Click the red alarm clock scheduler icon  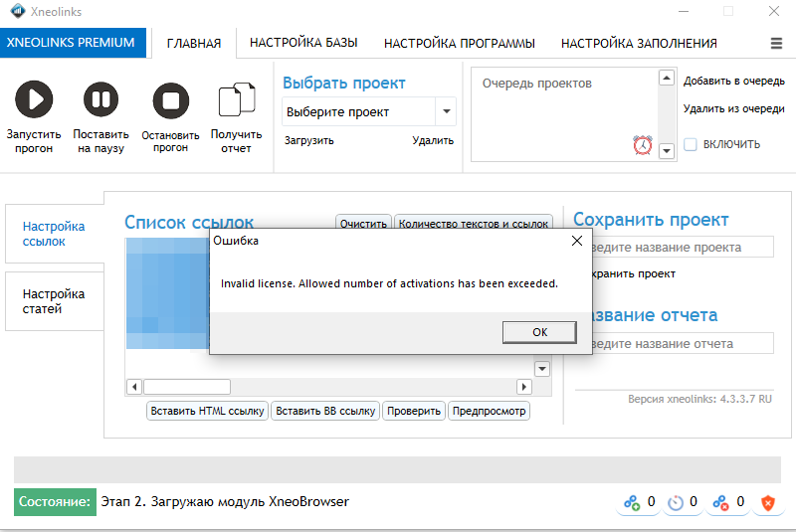pos(643,145)
